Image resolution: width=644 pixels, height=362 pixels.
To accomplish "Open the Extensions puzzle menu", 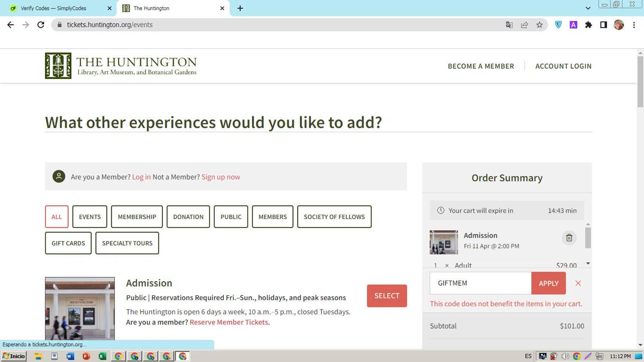I will (x=588, y=25).
